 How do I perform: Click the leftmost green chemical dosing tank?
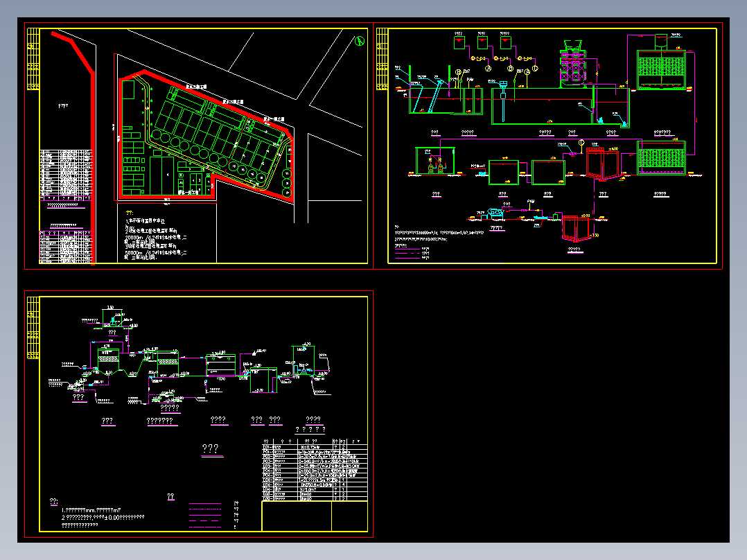click(x=459, y=42)
